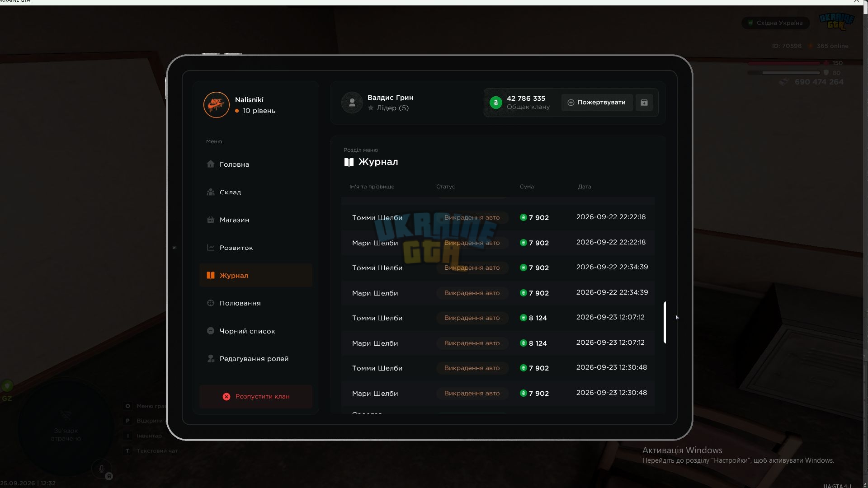The height and width of the screenshot is (488, 868).
Task: Select the Журнал menu item
Action: [255, 275]
